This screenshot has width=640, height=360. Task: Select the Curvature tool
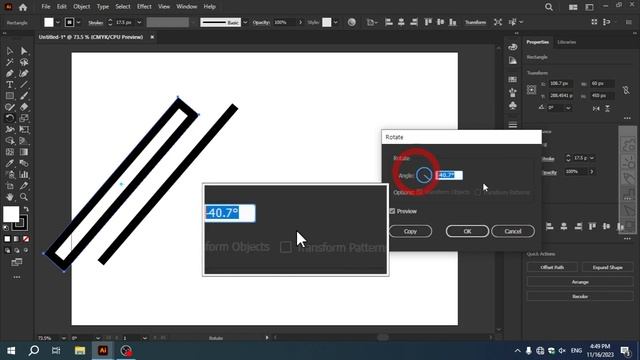(x=24, y=73)
